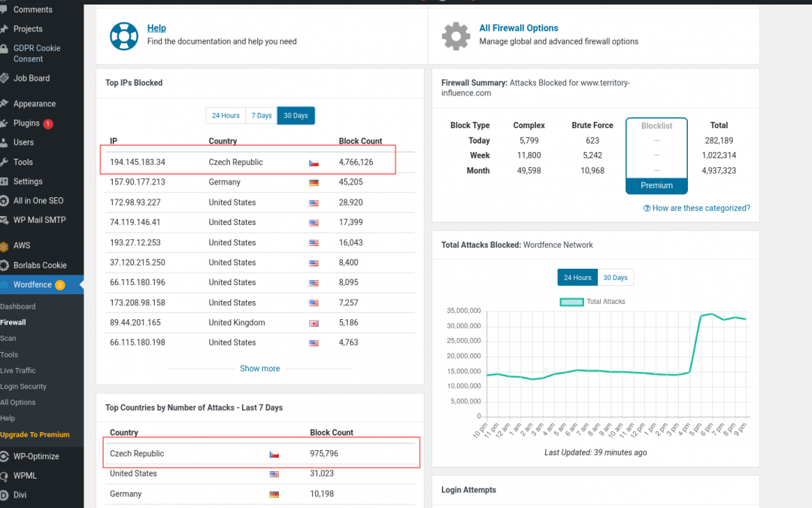Click IP address 37.120.215.250
Image resolution: width=812 pixels, height=508 pixels.
tap(138, 263)
